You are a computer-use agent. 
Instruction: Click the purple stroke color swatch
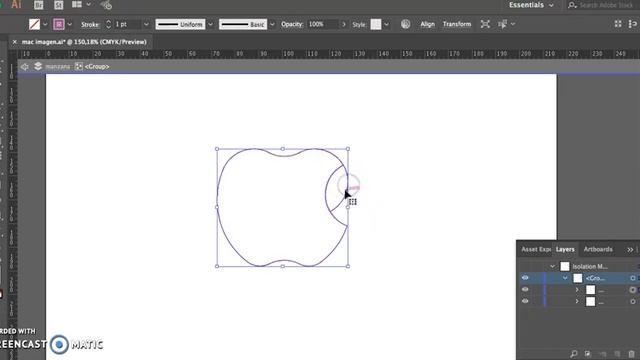click(x=59, y=24)
